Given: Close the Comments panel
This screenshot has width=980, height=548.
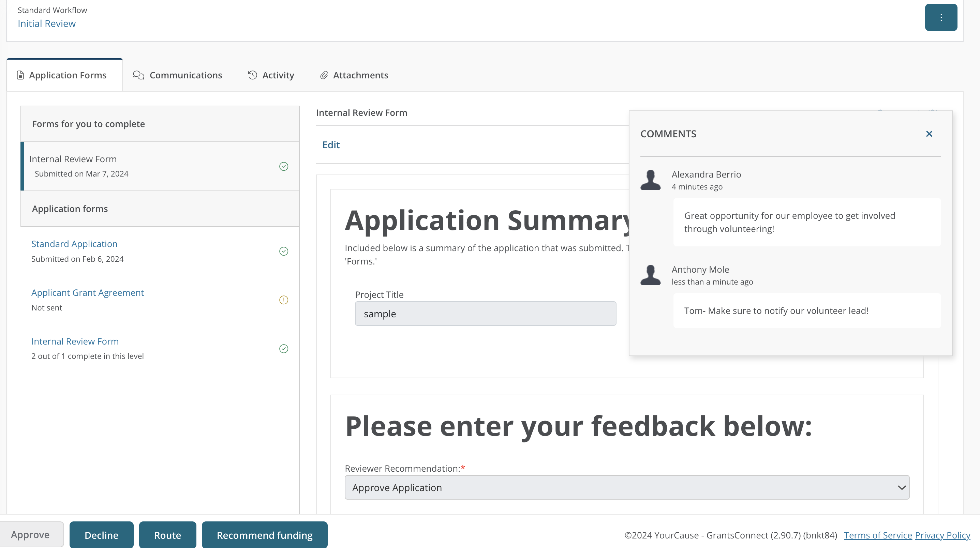Looking at the screenshot, I should click(x=930, y=134).
